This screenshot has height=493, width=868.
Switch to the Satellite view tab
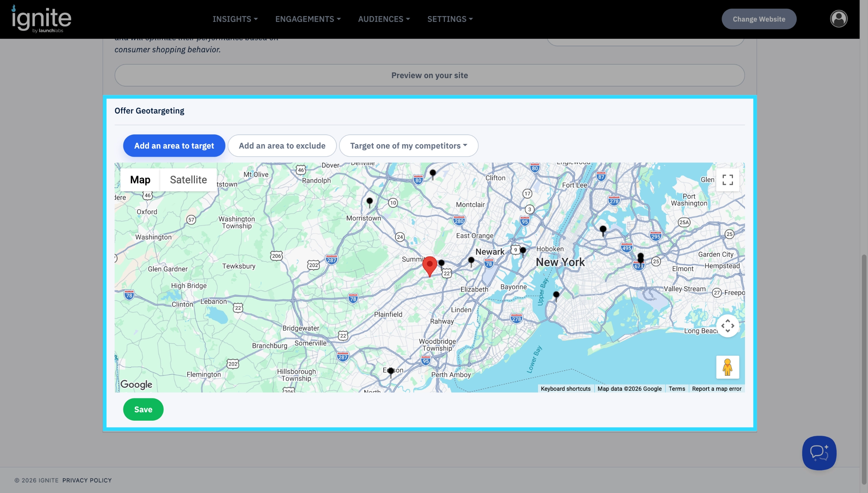pyautogui.click(x=188, y=180)
